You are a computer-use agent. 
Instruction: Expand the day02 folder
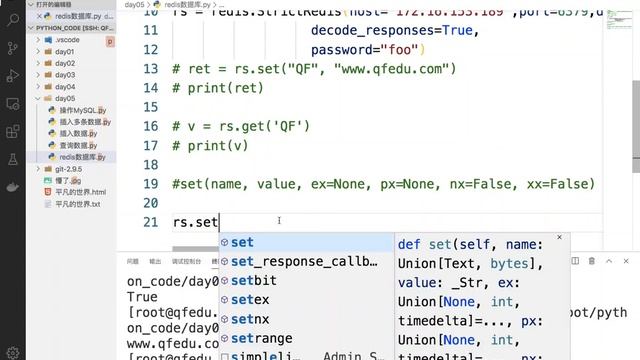pyautogui.click(x=38, y=63)
